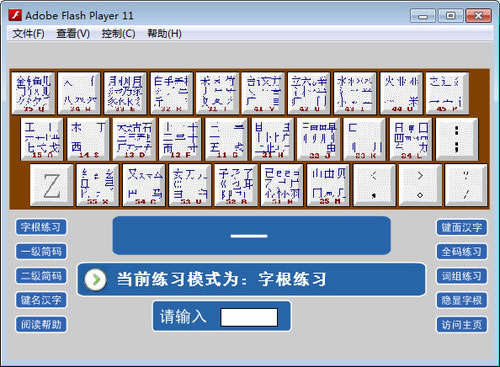Click the 24 L radical key

411,139
